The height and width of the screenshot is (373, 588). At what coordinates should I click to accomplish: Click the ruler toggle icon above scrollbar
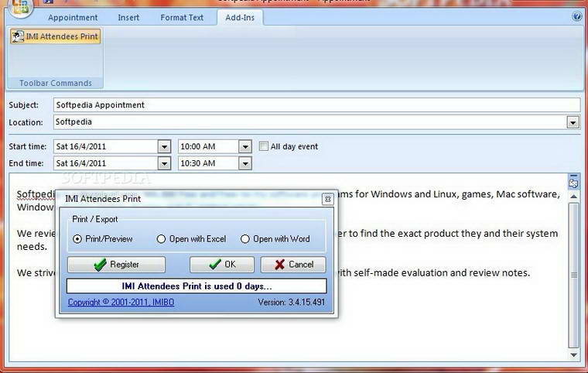click(x=573, y=182)
